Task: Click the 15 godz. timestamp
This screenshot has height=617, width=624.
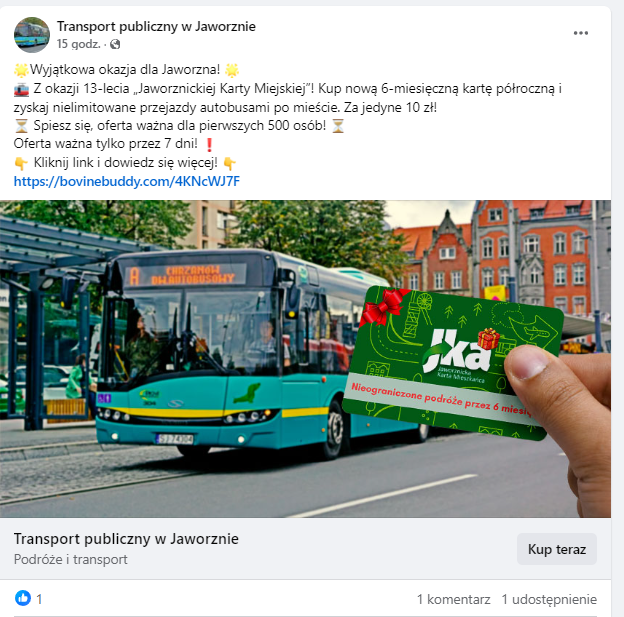Action: point(78,44)
